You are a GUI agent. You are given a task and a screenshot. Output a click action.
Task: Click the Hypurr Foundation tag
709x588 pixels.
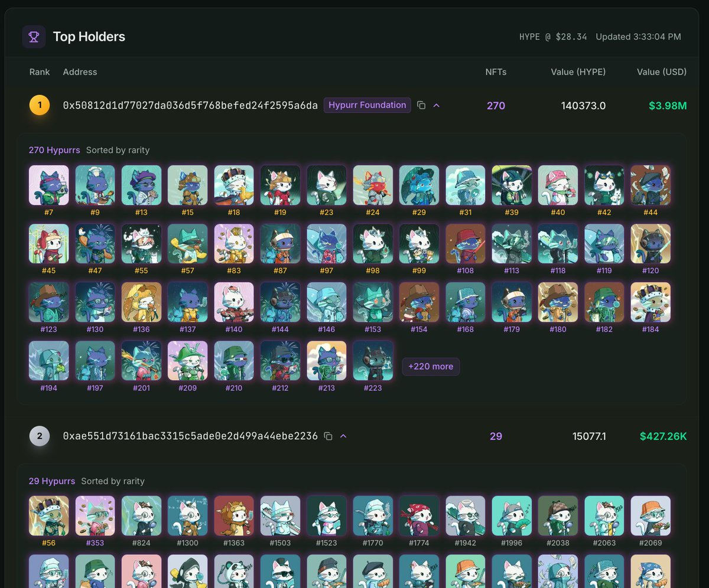click(367, 105)
